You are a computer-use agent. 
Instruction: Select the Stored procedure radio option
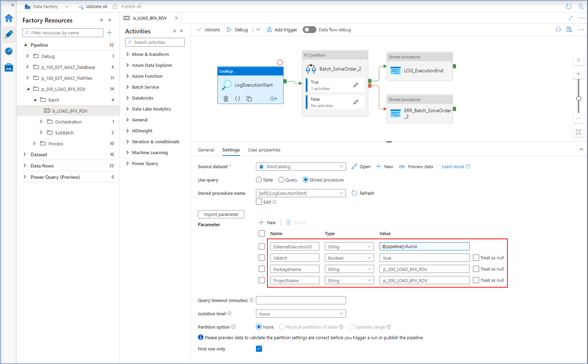[305, 180]
